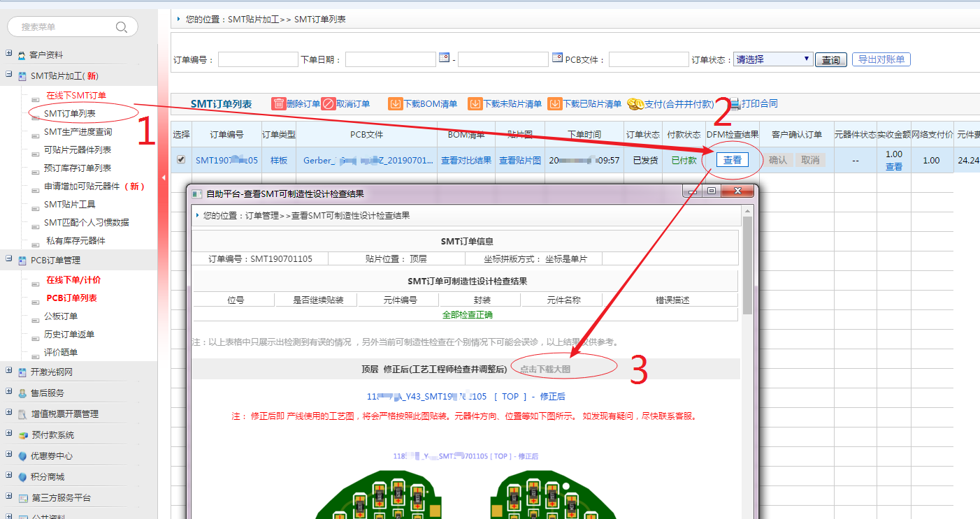Click the 客户资料 person icon

[x=22, y=55]
